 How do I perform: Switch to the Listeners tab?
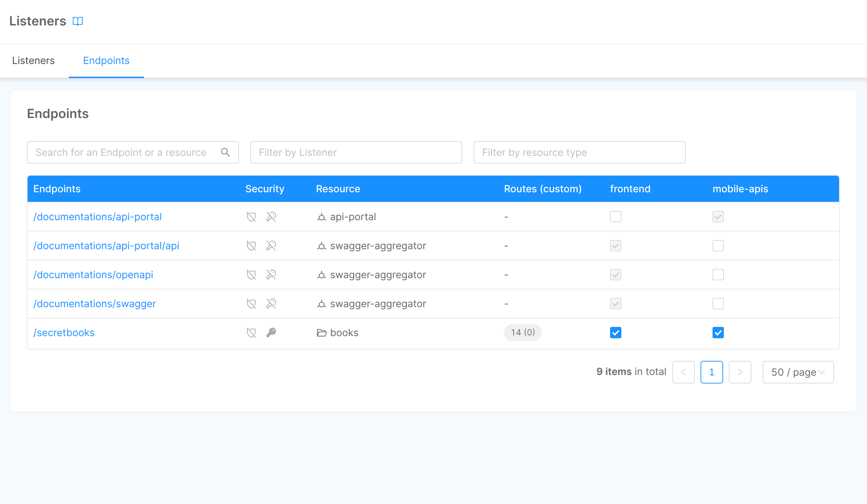(x=33, y=60)
